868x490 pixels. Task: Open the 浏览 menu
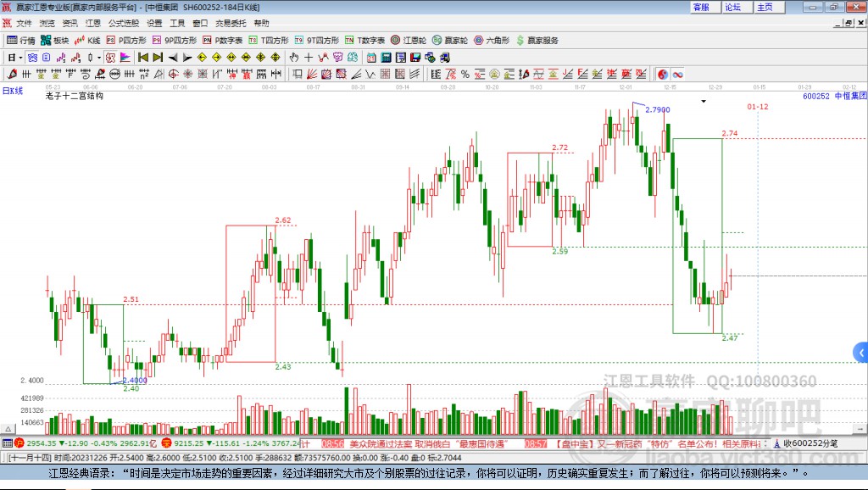click(x=47, y=23)
